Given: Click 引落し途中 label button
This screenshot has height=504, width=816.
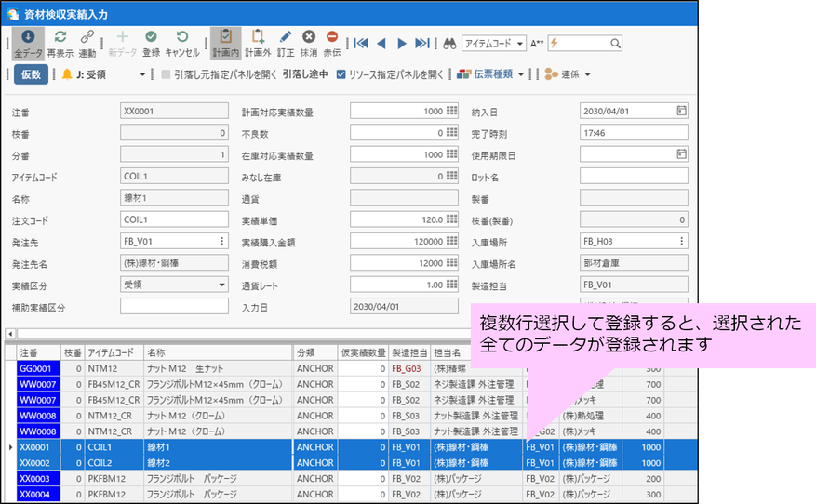Looking at the screenshot, I should pos(305,74).
